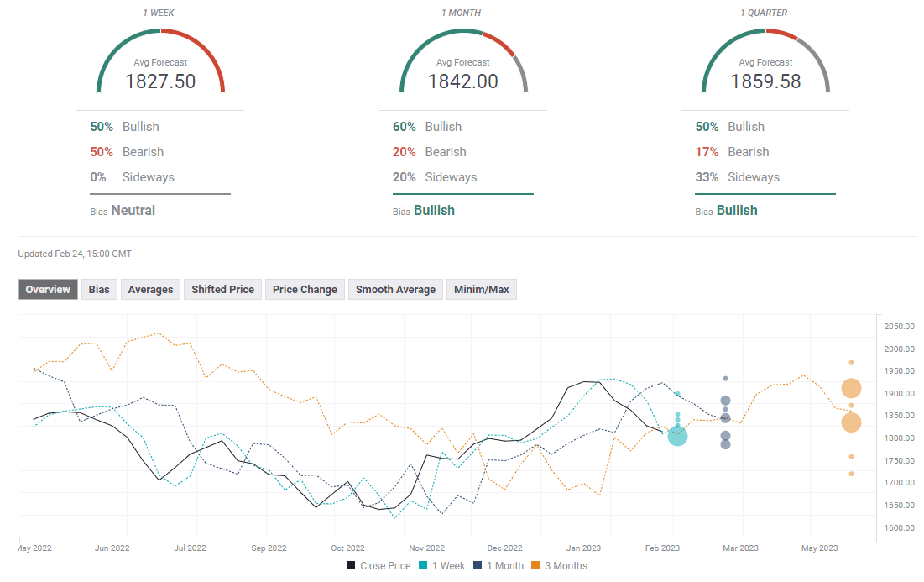Show the Shifted Price view

tap(222, 289)
